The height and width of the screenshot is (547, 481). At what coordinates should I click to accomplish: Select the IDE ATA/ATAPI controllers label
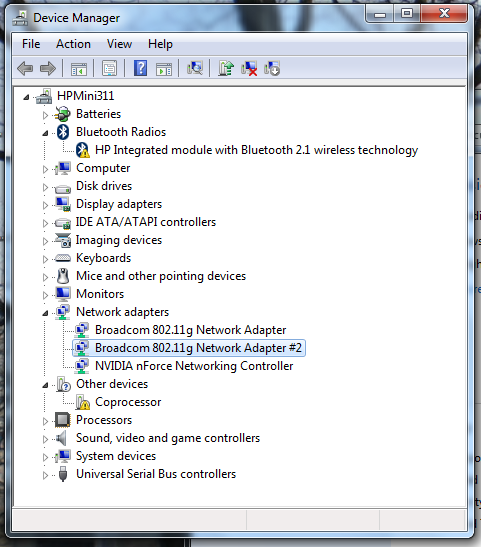pyautogui.click(x=146, y=222)
